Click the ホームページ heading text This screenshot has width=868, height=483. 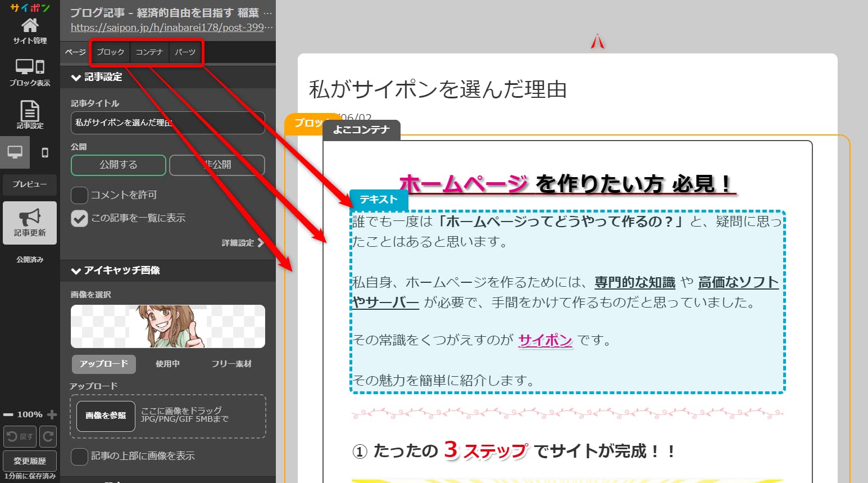463,184
